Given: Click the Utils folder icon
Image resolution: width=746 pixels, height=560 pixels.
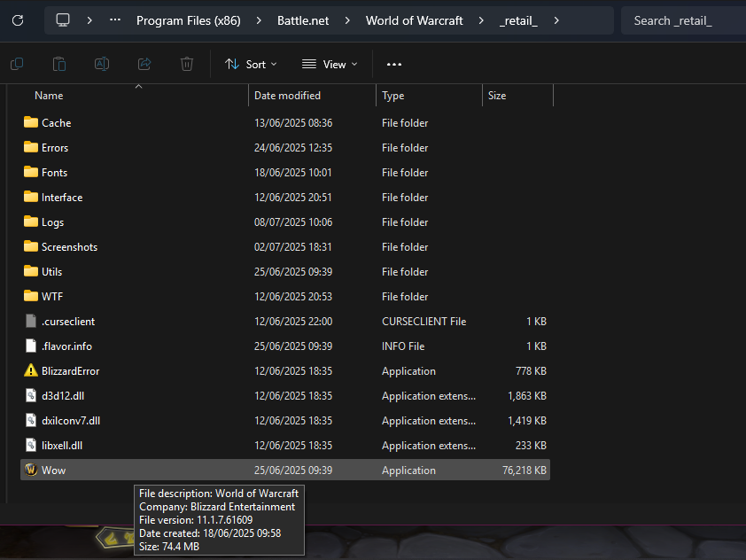Looking at the screenshot, I should pos(31,271).
